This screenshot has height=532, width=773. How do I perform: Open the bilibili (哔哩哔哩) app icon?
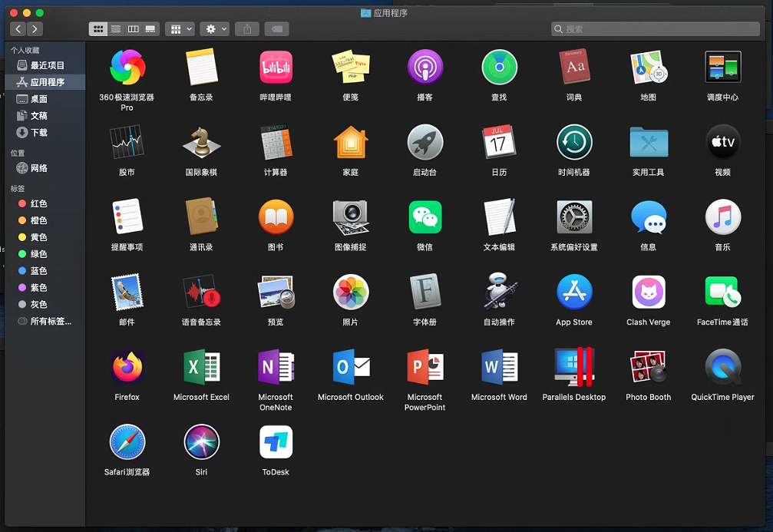point(276,68)
